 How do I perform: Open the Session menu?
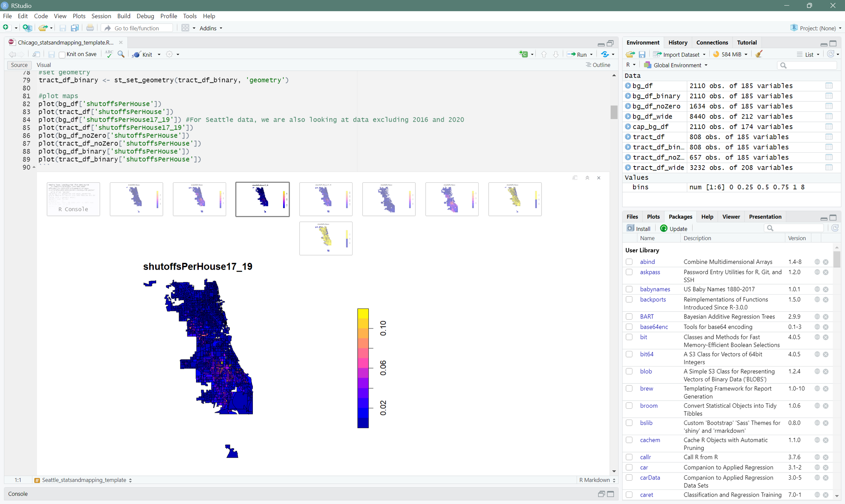tap(101, 16)
